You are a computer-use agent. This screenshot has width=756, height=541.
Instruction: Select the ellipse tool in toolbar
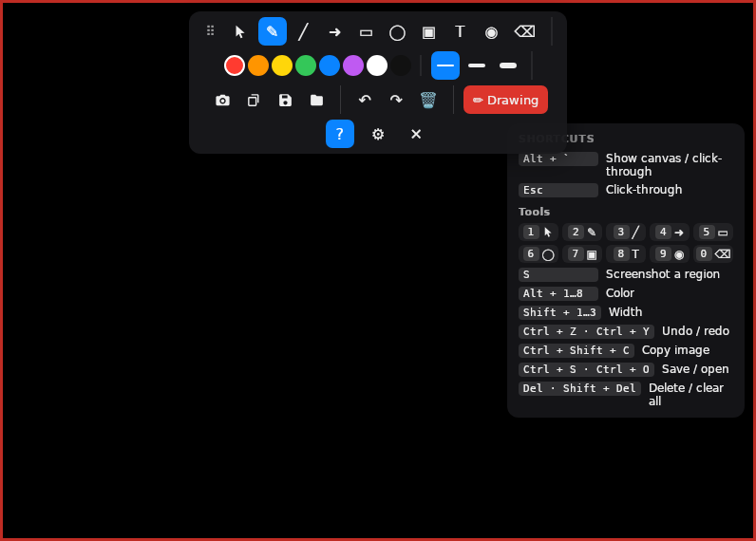pos(397,31)
